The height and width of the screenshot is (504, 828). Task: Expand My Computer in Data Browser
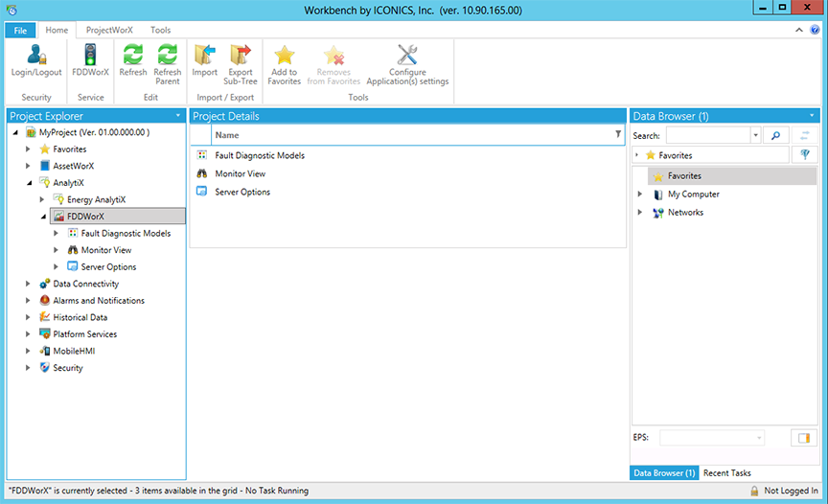(640, 195)
